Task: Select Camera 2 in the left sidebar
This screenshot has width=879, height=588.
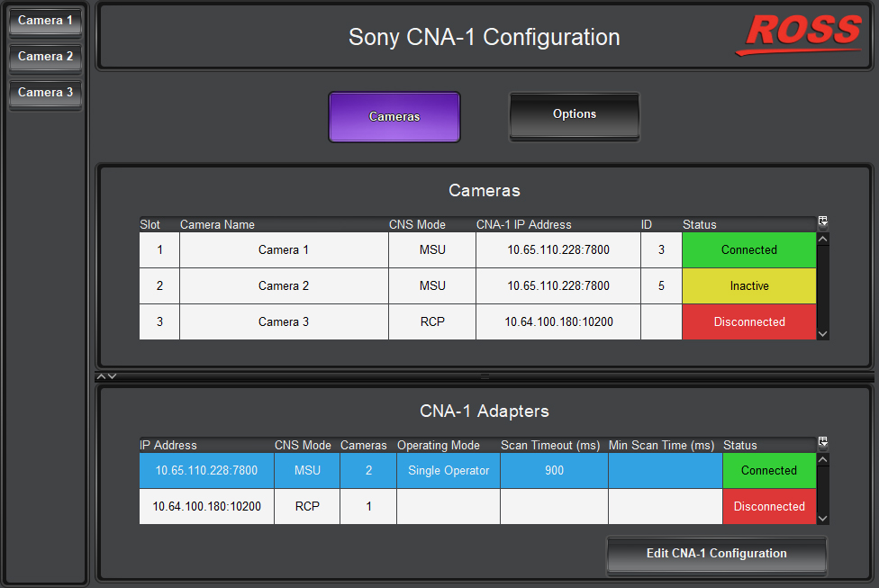Action: 46,57
